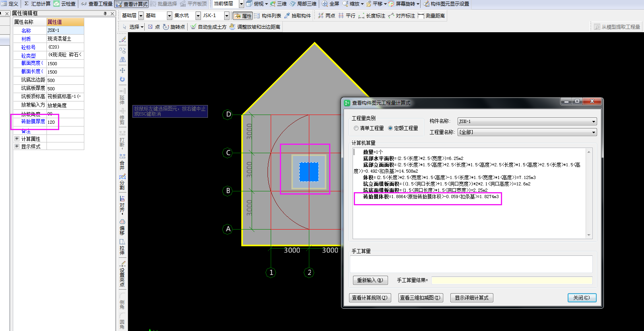Viewport: 644px width, 331px height.
Task: Select 两点 two-point axis tool
Action: tap(326, 16)
